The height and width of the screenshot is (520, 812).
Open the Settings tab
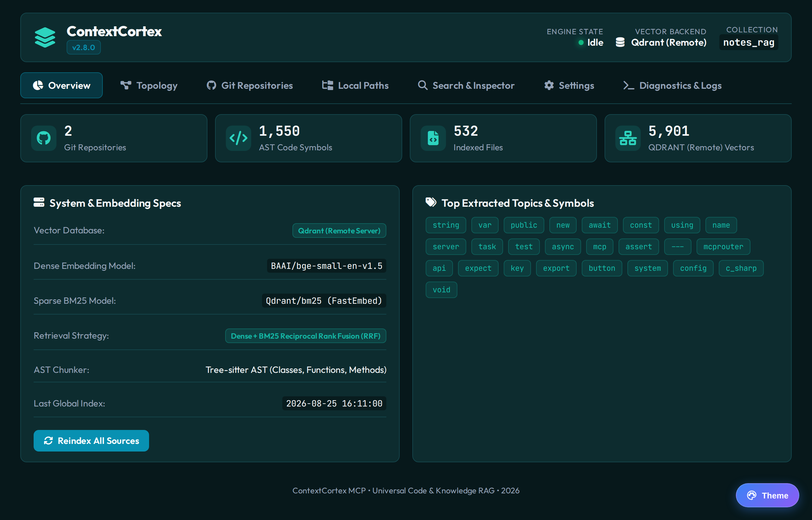569,85
